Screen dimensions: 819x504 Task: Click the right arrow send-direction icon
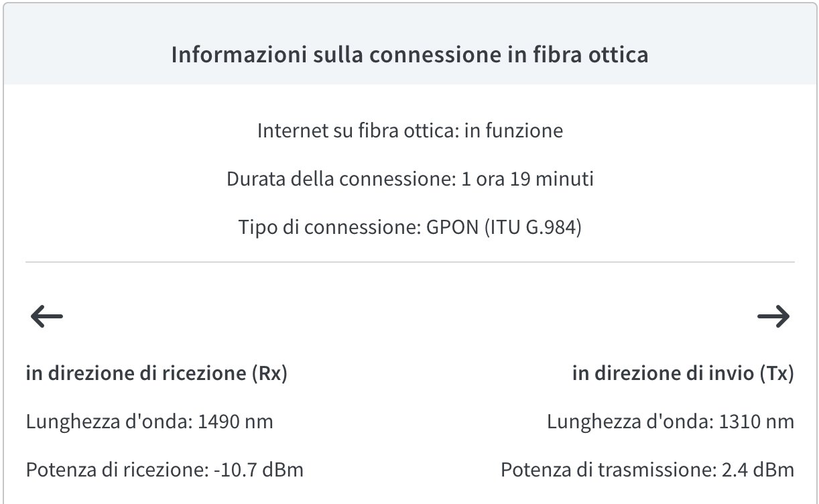[x=773, y=316]
